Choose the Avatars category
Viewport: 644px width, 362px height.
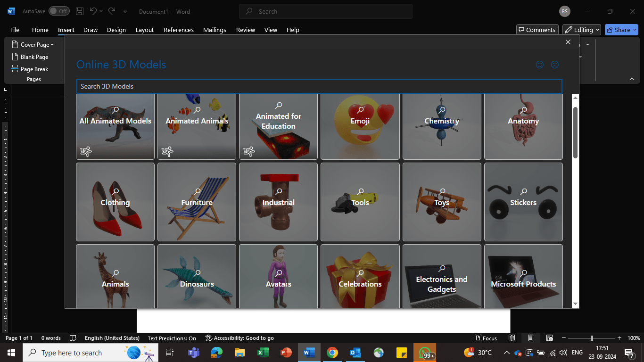pyautogui.click(x=279, y=276)
